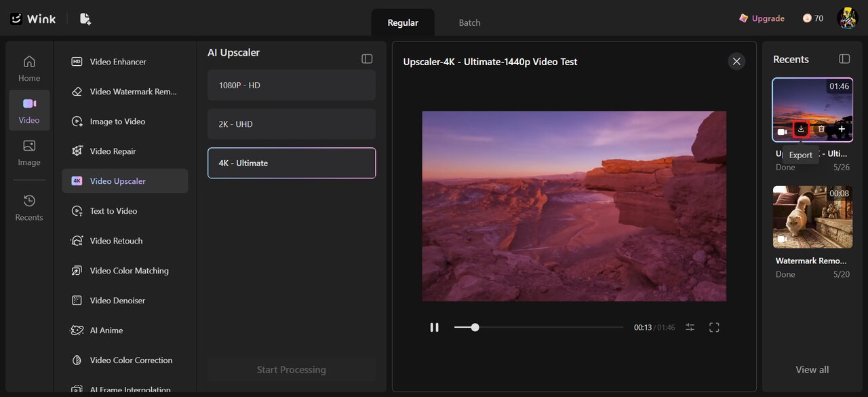Choose the 2K - UHD upscale option
The width and height of the screenshot is (868, 397).
[292, 124]
